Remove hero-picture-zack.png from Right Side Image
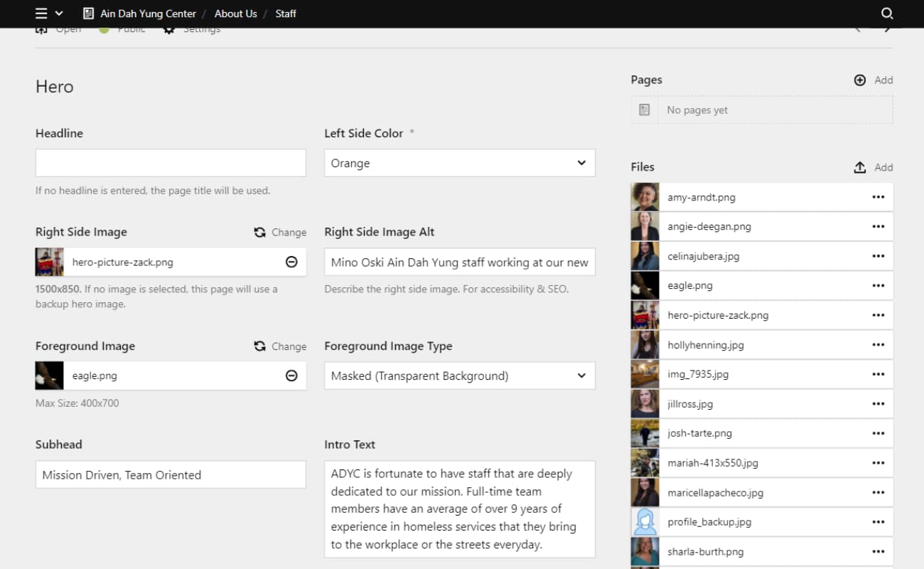This screenshot has width=924, height=569. [x=291, y=262]
